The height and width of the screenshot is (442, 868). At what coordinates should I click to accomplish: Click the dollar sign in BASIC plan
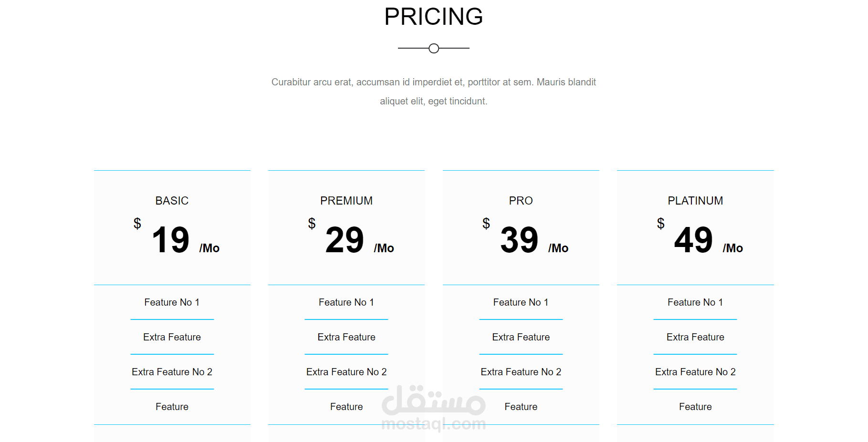click(137, 223)
